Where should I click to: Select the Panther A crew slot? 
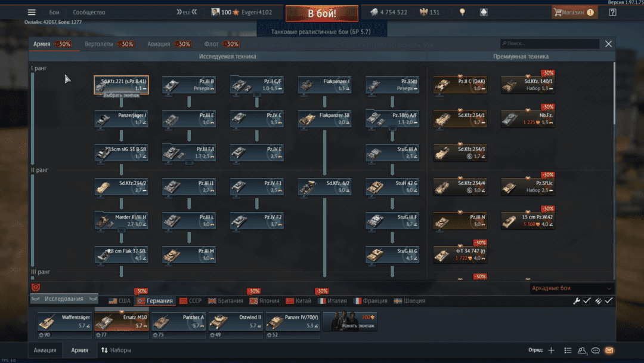[x=179, y=322]
